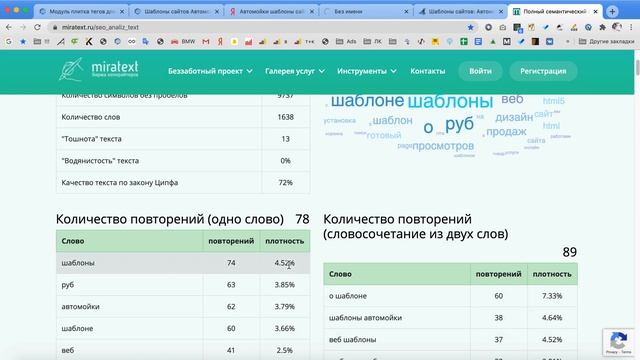
Task: Click the value 1638
Action: [x=285, y=117]
